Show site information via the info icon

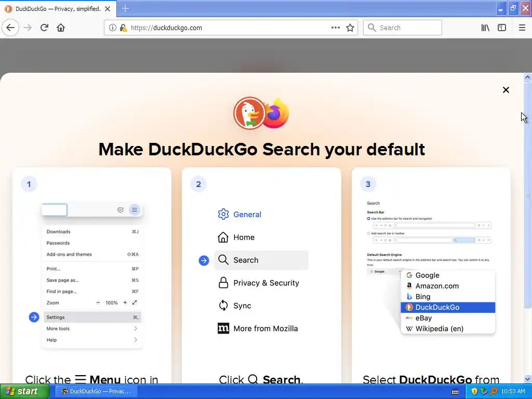(x=112, y=28)
